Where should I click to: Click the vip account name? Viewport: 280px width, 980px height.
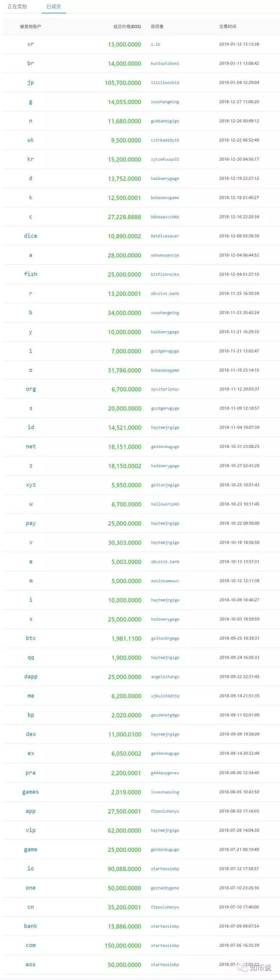[30, 830]
